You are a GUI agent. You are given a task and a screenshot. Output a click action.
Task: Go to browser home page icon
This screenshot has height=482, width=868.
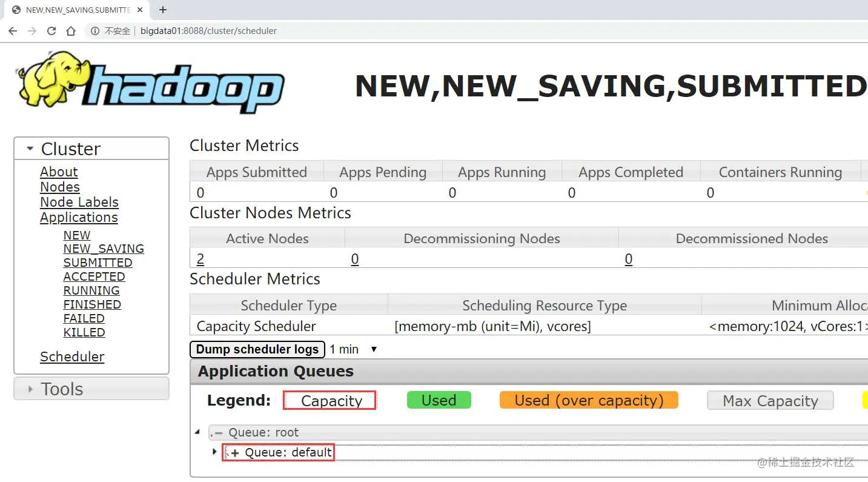71,31
